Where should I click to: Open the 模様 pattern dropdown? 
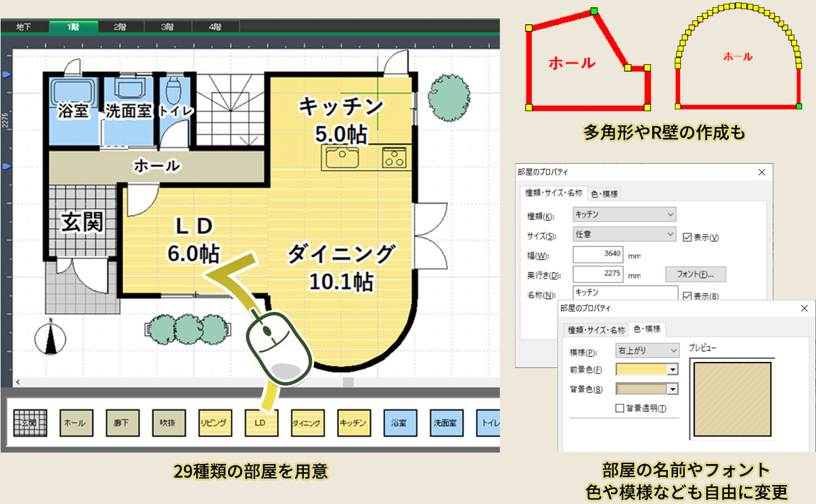(x=646, y=350)
